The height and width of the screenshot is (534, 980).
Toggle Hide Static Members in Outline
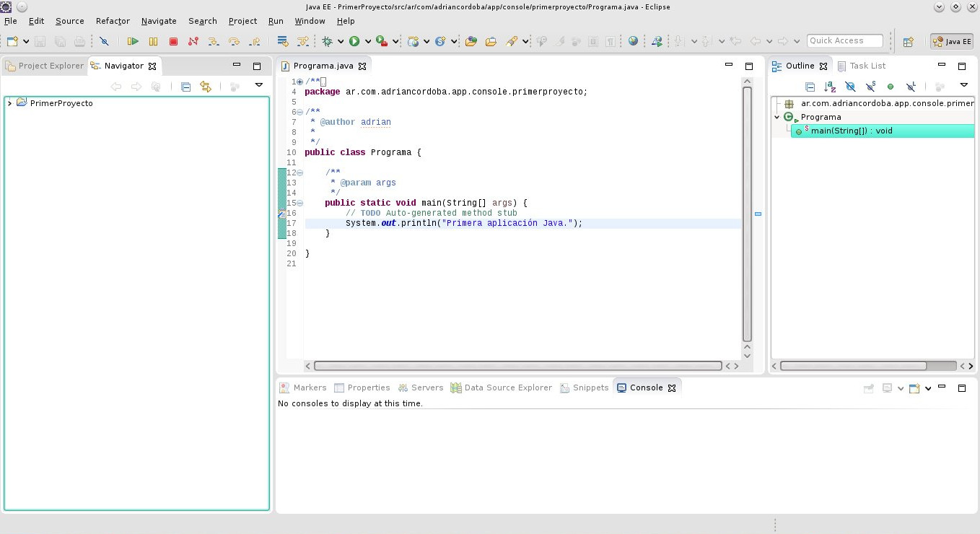(870, 87)
